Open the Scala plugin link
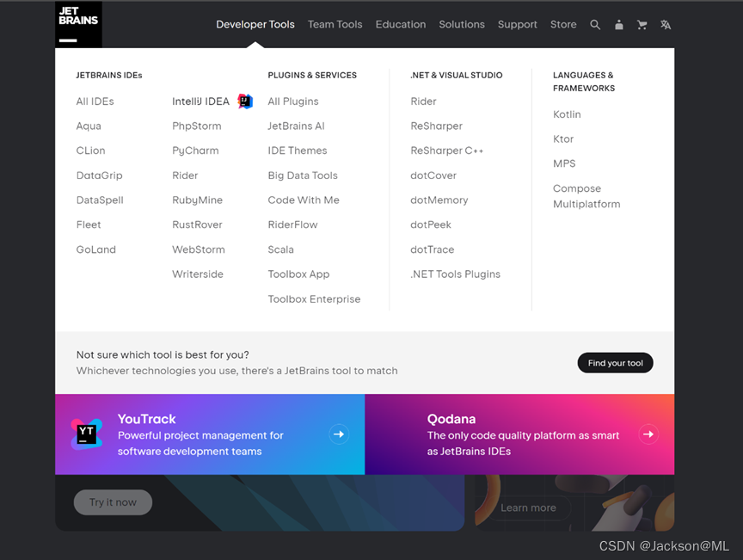 tap(280, 249)
